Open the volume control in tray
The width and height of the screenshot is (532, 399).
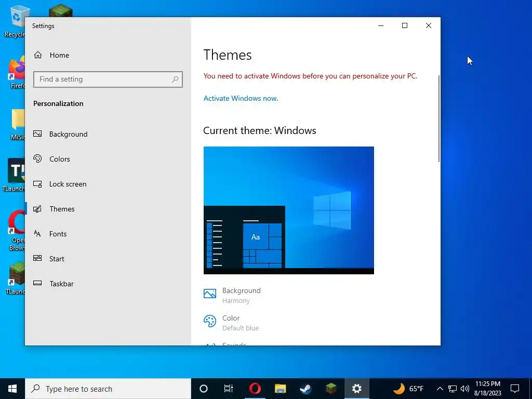click(x=465, y=389)
